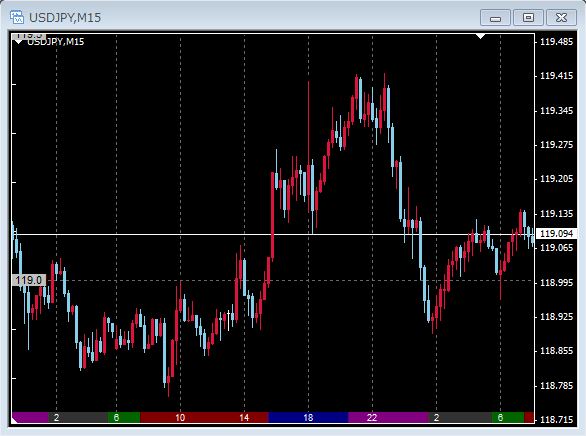
Task: Click the current price tag 119.094
Action: (556, 234)
